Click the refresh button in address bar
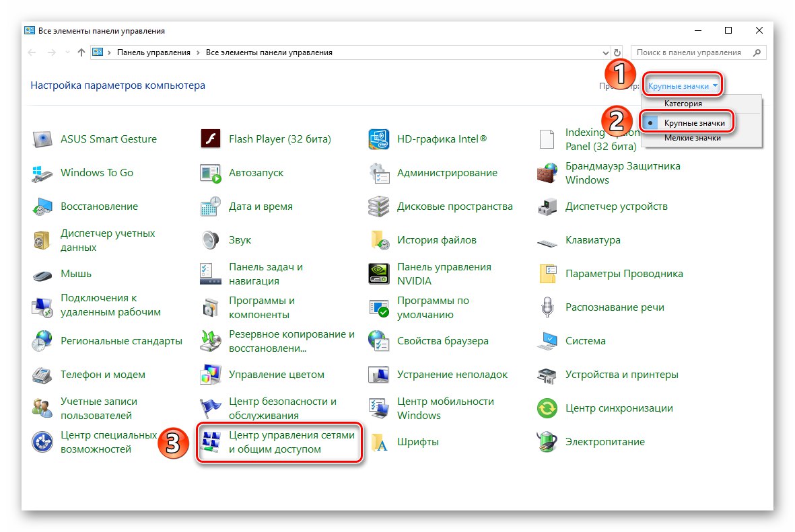Screen dimensions: 795x532 point(617,52)
